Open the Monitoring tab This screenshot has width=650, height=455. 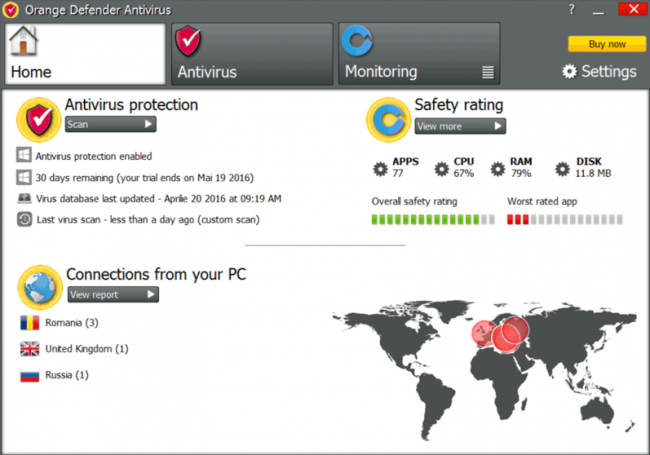[418, 54]
